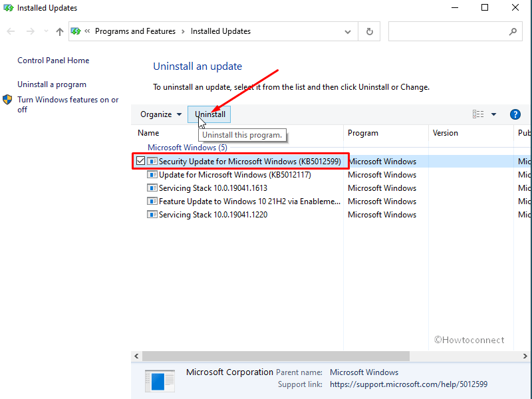The width and height of the screenshot is (532, 399).
Task: Click the search magnifier icon
Action: point(513,31)
